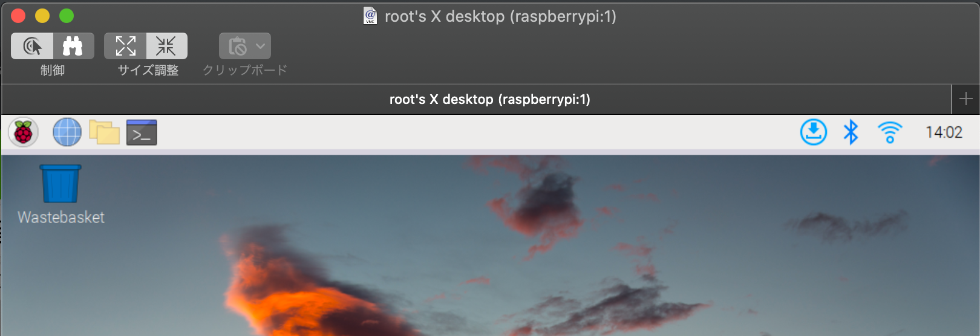Screen dimensions: 980x336
Task: Minimize the window with yellow button
Action: (x=42, y=16)
